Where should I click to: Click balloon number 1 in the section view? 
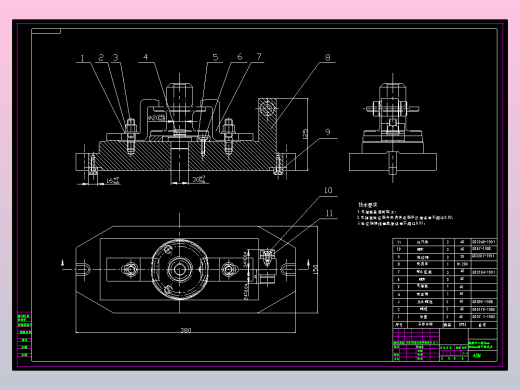[x=82, y=58]
